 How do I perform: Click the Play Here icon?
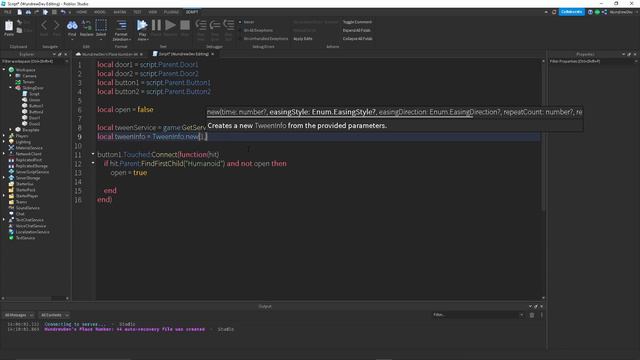pos(142,25)
